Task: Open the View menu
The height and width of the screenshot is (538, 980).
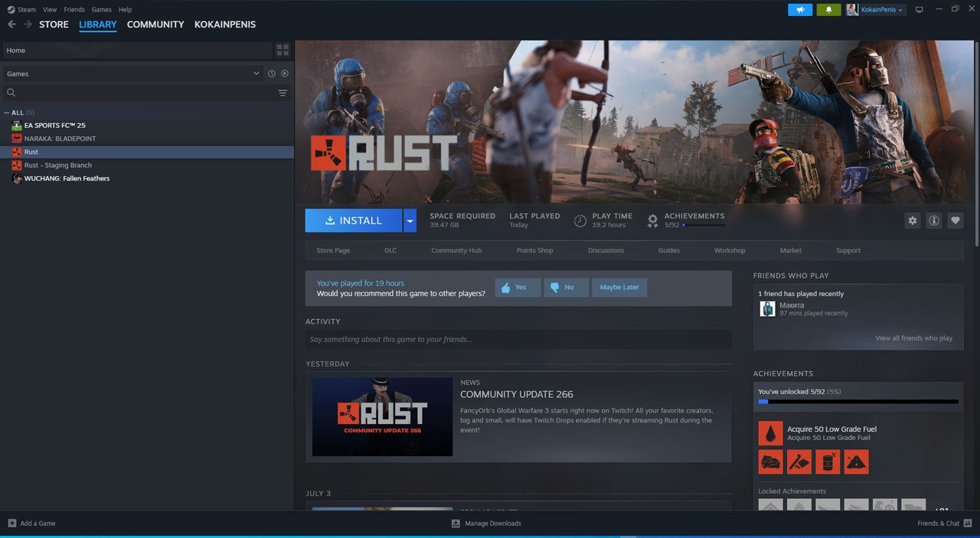Action: (x=50, y=10)
